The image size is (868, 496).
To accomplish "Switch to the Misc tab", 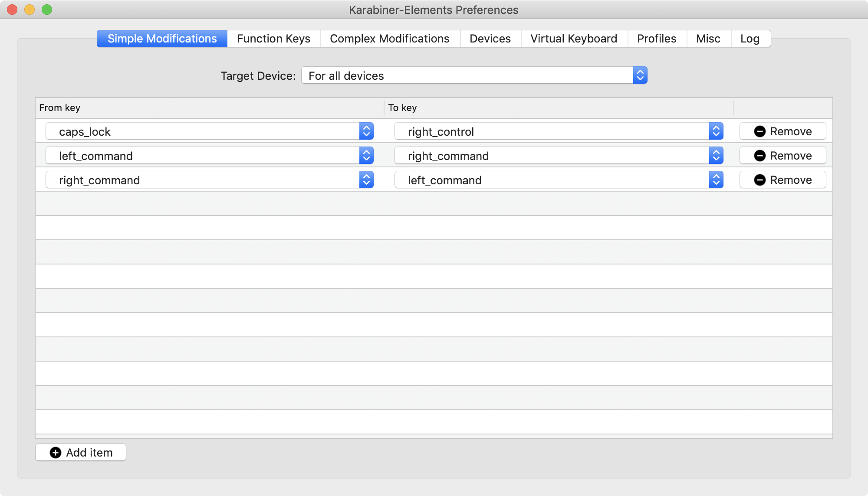I will tap(708, 39).
